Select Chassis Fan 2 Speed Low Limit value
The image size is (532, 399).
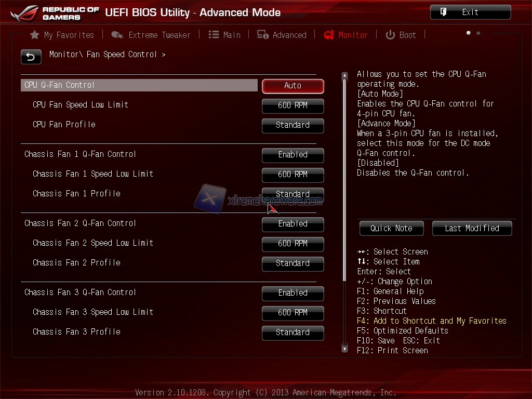(x=293, y=244)
